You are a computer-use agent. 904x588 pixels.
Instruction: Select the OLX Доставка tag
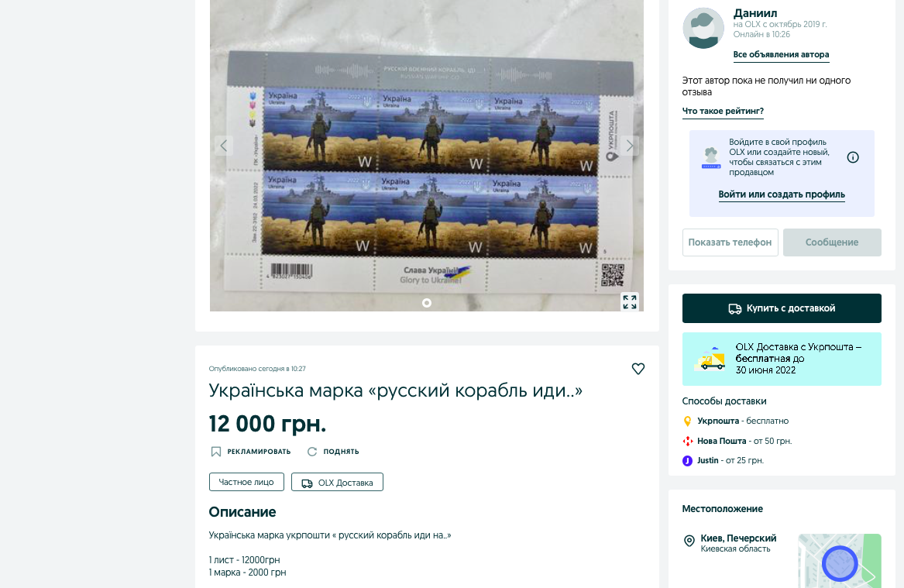(x=337, y=482)
